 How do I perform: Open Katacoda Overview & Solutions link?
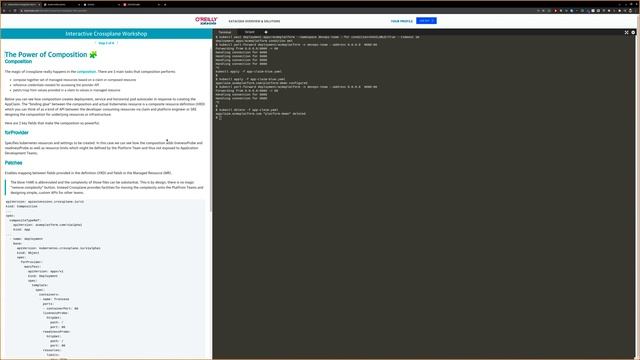(x=254, y=21)
